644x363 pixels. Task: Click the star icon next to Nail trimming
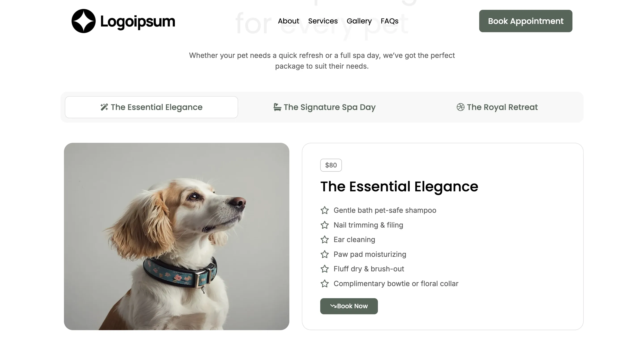(x=324, y=225)
